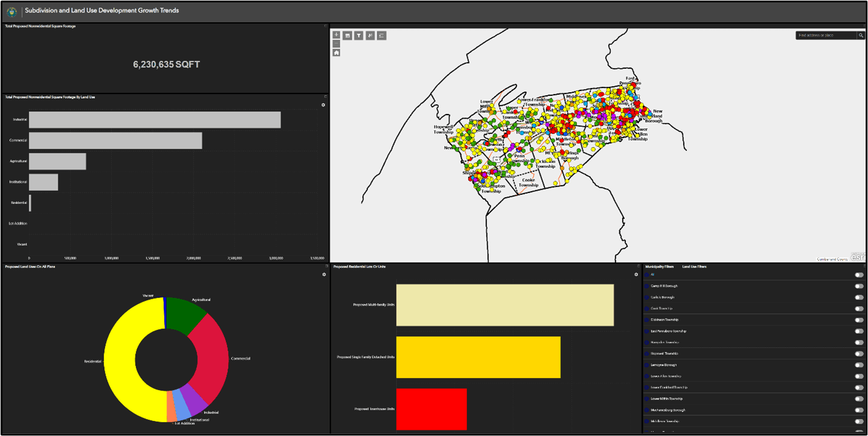Switch to the Land Use Filters tab
Image resolution: width=868 pixels, height=436 pixels.
(x=694, y=267)
